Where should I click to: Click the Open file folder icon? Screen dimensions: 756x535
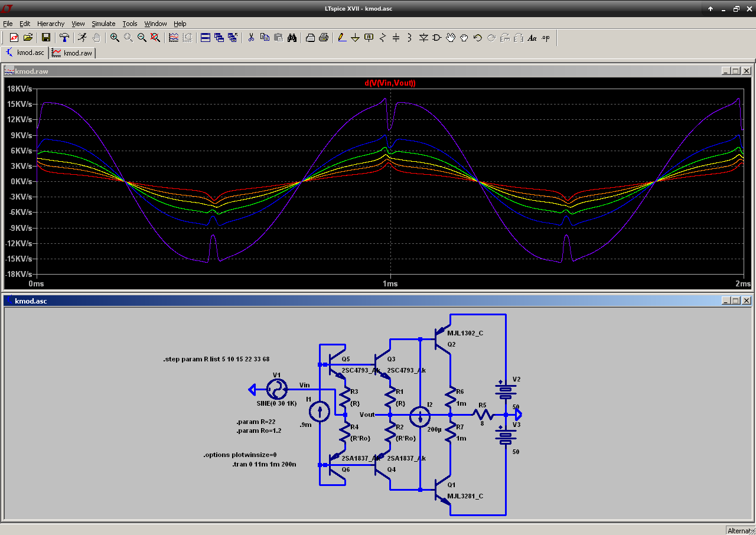pos(28,38)
